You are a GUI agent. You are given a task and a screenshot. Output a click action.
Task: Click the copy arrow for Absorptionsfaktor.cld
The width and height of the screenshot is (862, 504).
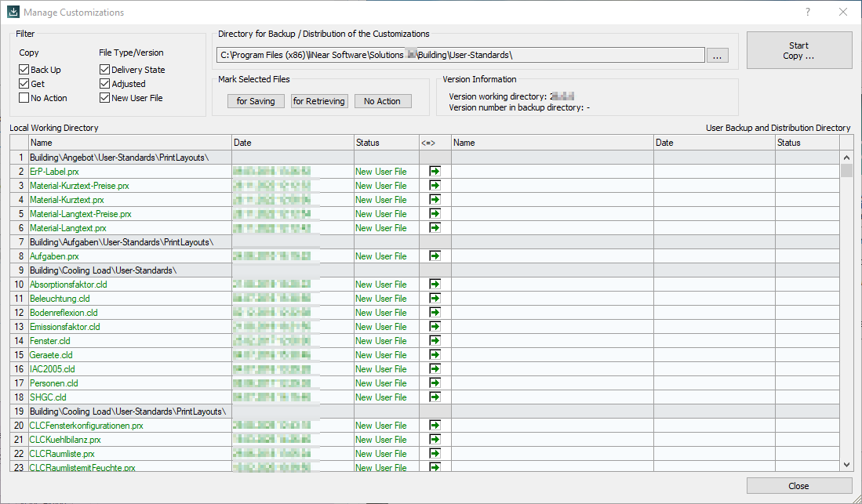tap(435, 285)
